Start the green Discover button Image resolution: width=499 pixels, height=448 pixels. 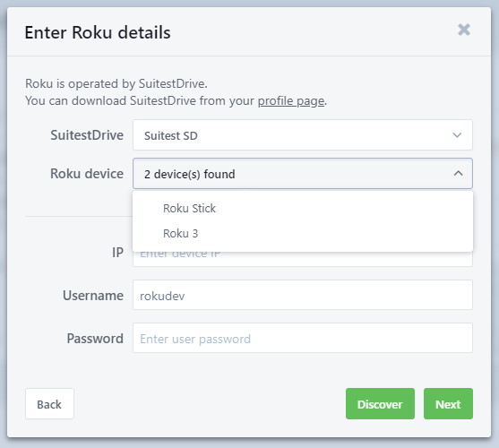(x=380, y=404)
